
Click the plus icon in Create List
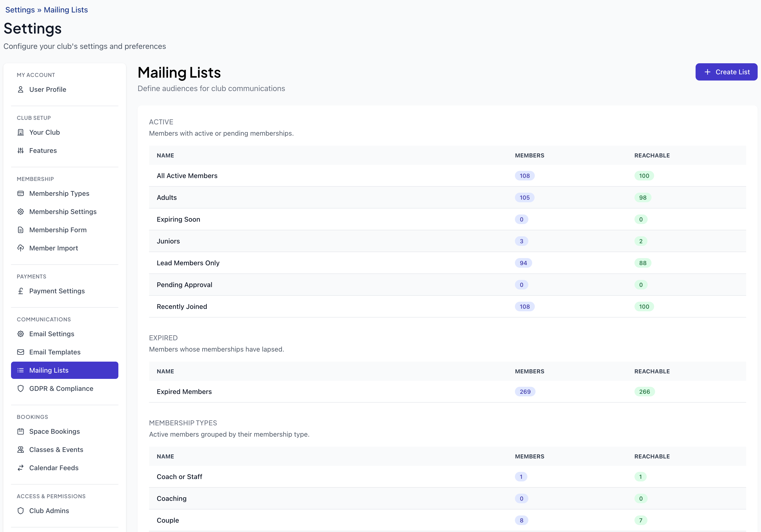(707, 72)
